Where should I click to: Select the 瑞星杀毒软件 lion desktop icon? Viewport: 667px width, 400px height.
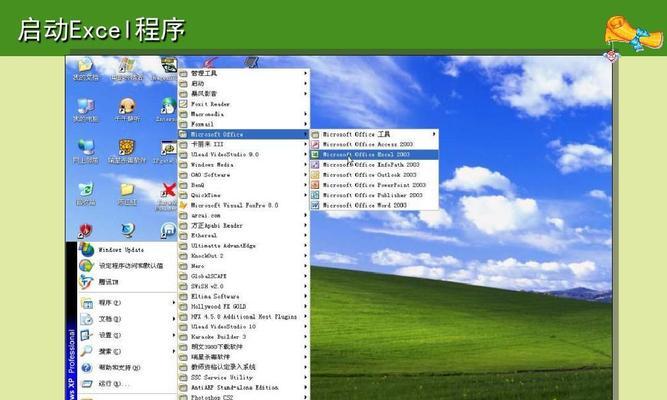point(127,151)
